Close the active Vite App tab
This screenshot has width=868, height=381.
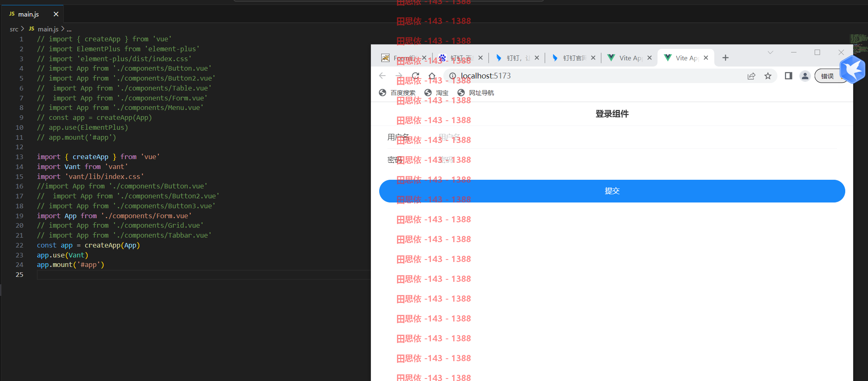(706, 58)
